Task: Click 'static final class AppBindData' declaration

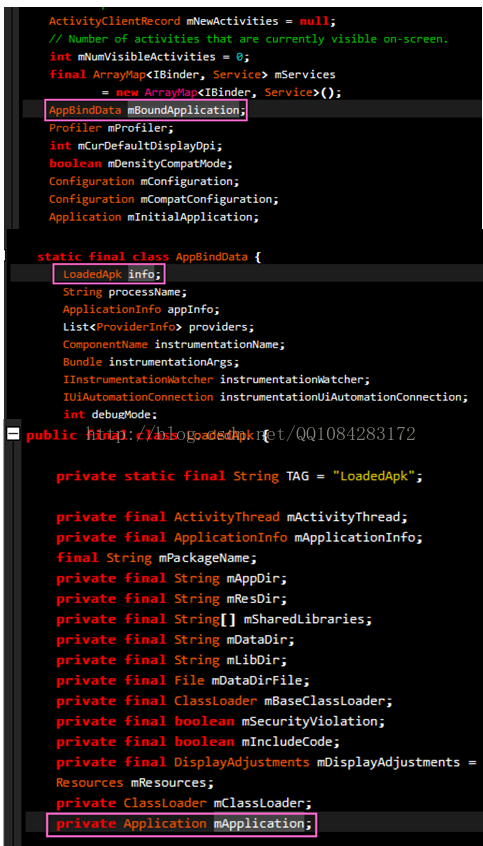Action: pos(149,257)
